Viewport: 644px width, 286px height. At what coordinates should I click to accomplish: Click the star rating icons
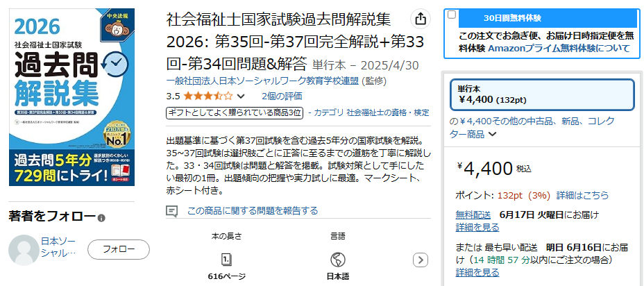pos(207,96)
